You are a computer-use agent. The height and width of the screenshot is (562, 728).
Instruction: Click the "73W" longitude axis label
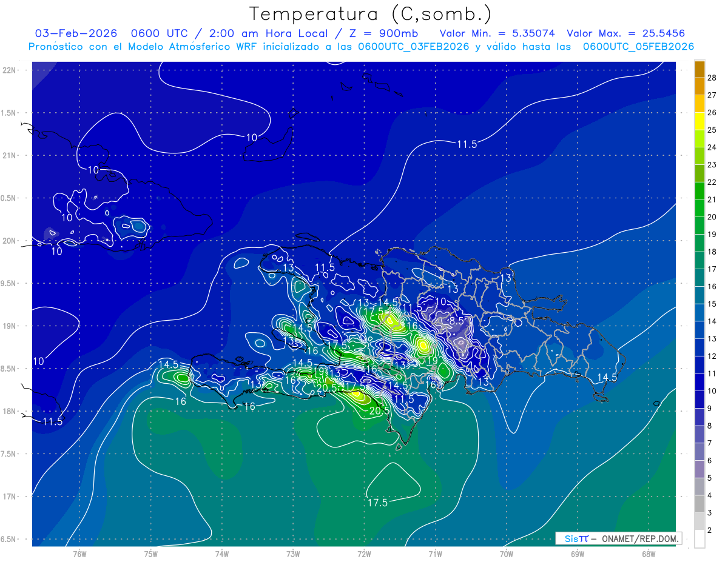pos(293,554)
